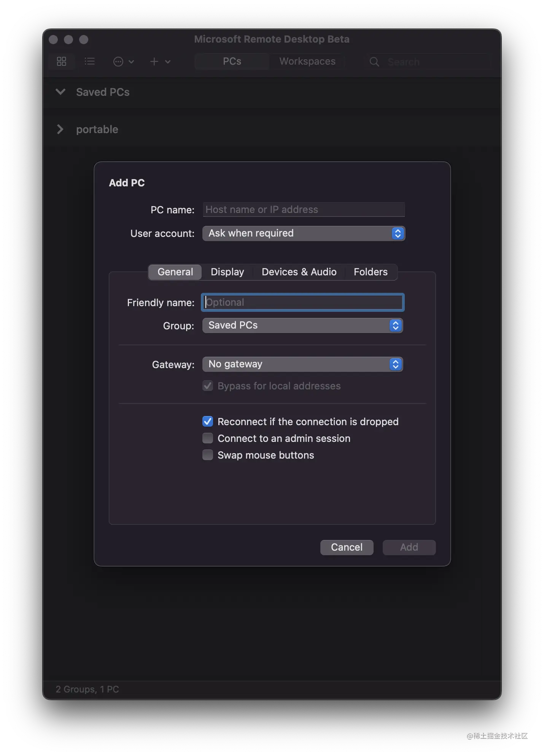Click the Add button
Screen dimensions: 544x756
tap(409, 548)
